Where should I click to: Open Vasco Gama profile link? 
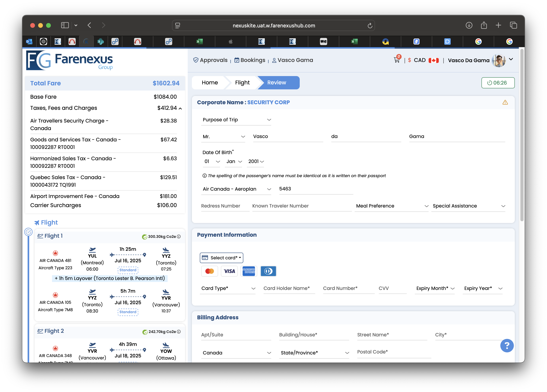coord(293,60)
